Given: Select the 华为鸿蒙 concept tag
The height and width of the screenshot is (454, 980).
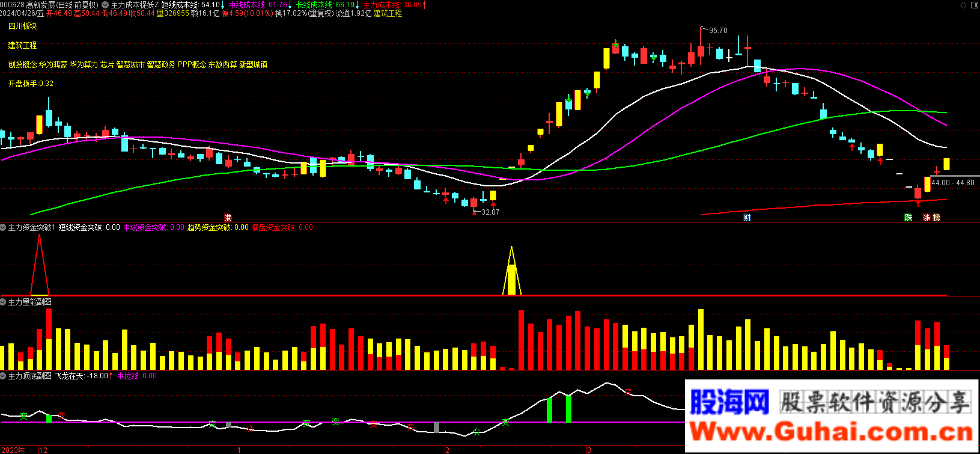Looking at the screenshot, I should pyautogui.click(x=53, y=64).
